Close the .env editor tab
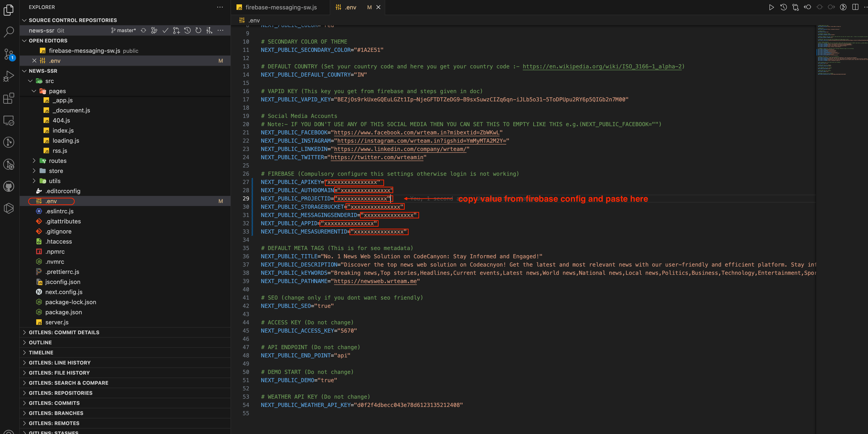This screenshot has width=868, height=434. 378,7
